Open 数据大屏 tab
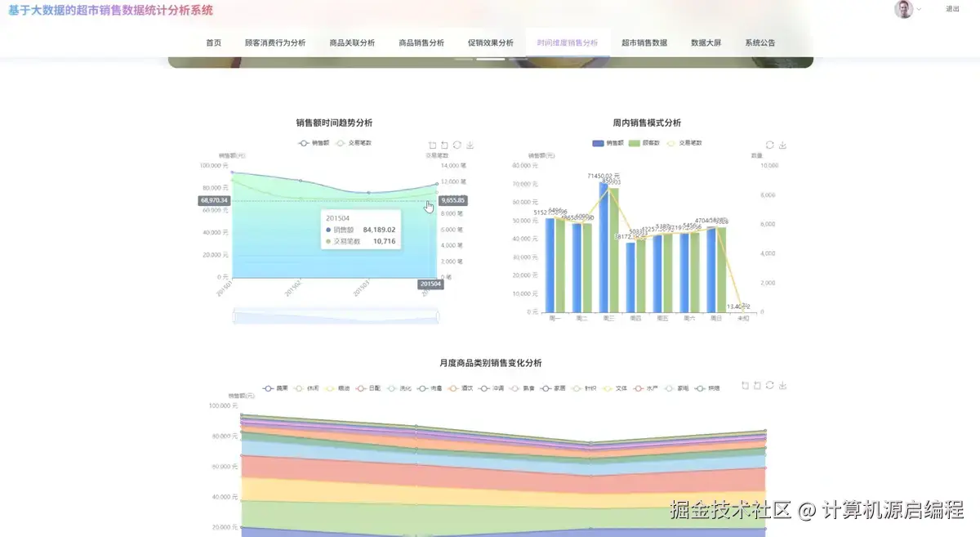Screen dimensions: 980x537 (x=706, y=43)
